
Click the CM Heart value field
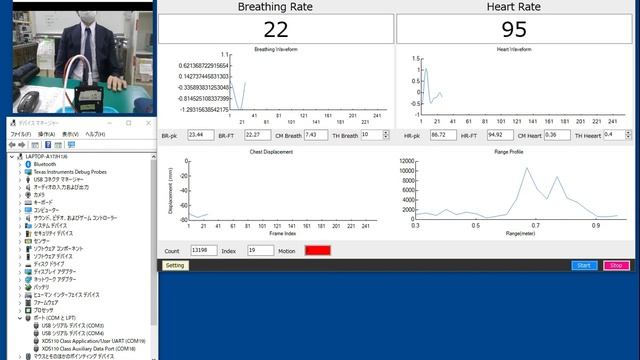[x=557, y=135]
